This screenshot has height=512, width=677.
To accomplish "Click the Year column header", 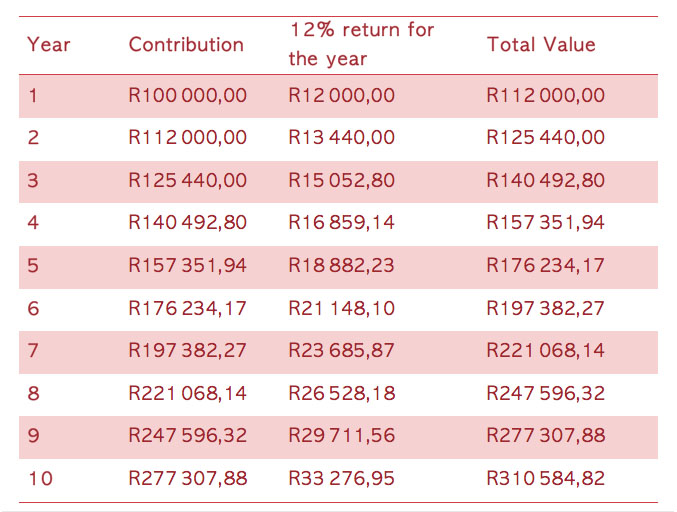I will tap(48, 44).
